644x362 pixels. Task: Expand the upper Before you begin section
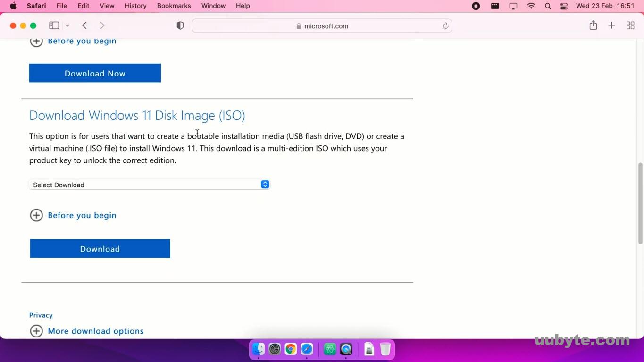tap(73, 42)
